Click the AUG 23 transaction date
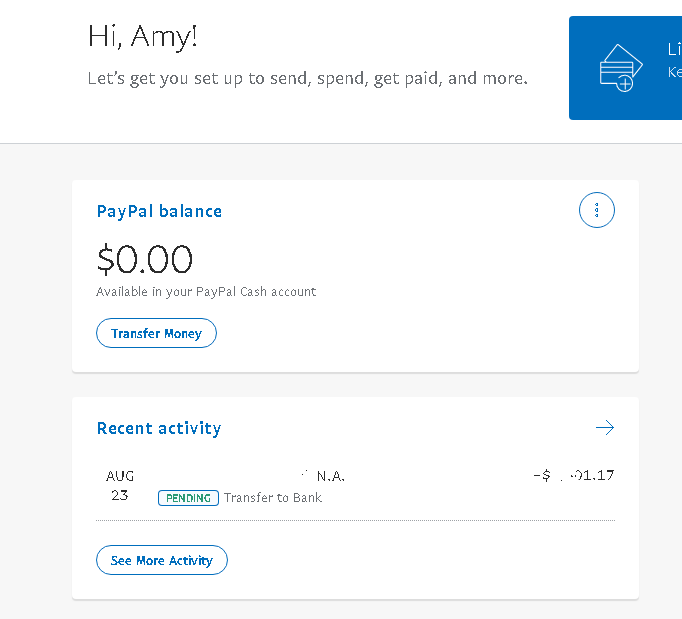This screenshot has height=619, width=682. pyautogui.click(x=120, y=485)
